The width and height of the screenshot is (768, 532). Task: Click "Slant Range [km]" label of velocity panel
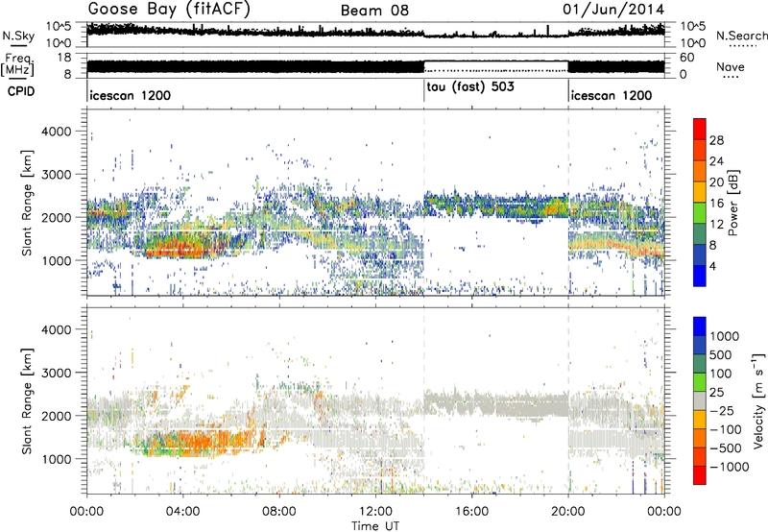click(x=27, y=400)
